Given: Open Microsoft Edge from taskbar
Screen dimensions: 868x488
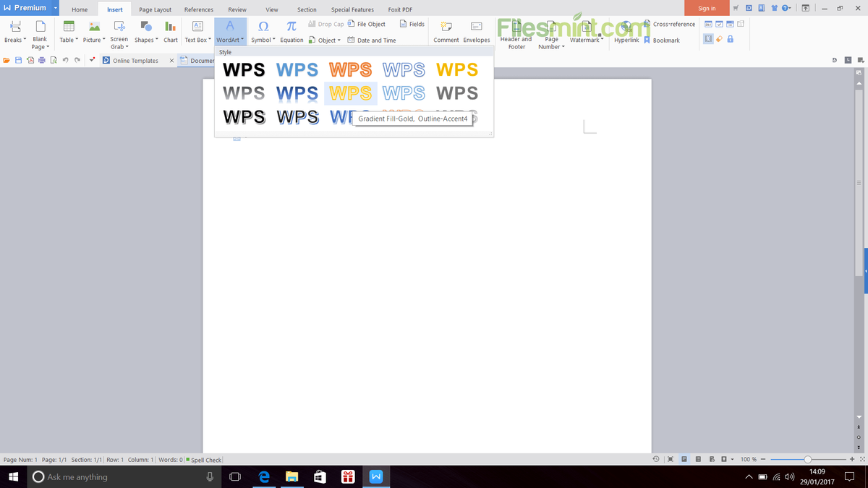Looking at the screenshot, I should click(x=264, y=477).
